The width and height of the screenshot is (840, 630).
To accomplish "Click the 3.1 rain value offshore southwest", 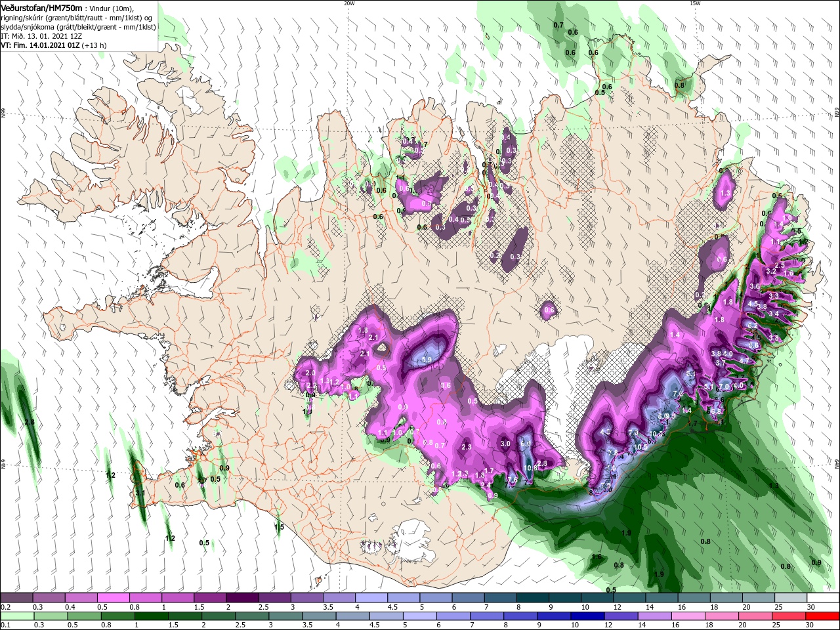I will [140, 493].
